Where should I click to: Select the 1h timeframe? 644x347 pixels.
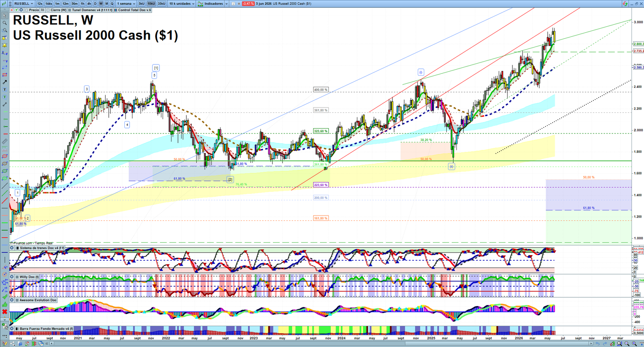[83, 4]
